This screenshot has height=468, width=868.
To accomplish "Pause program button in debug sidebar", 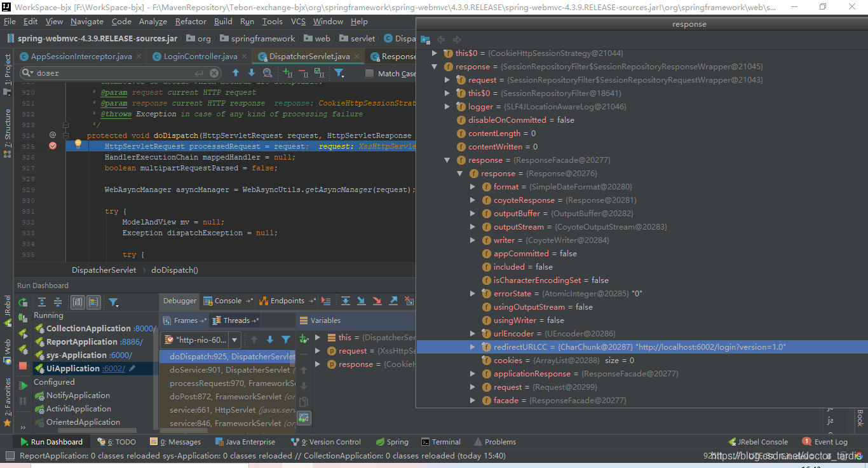I will [x=23, y=401].
